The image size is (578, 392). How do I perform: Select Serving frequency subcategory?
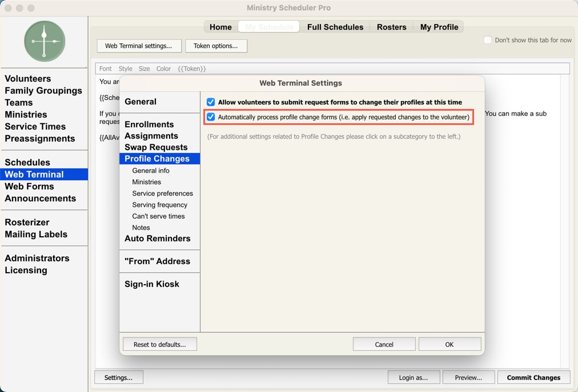[x=159, y=204]
